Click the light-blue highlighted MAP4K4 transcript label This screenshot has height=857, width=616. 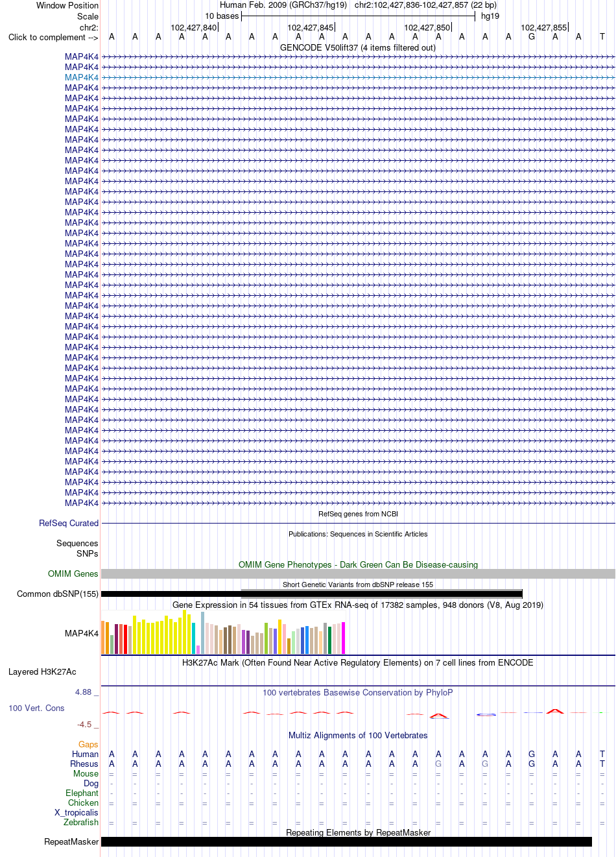(82, 77)
